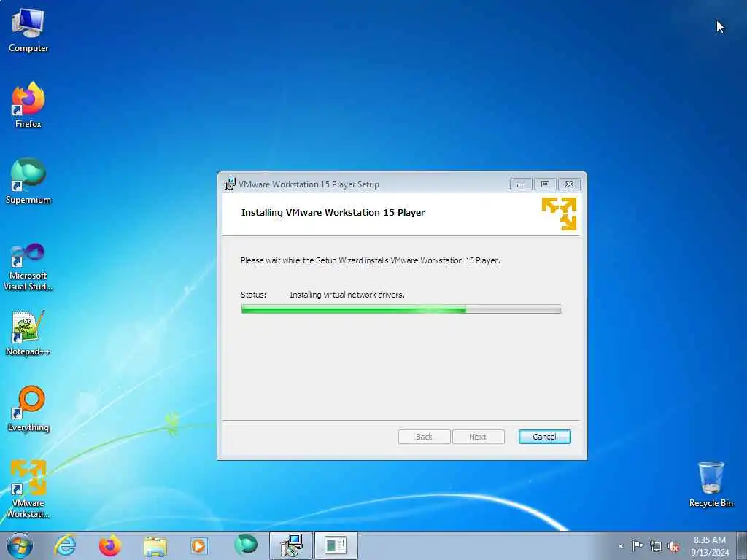Click 'Installing virtual network drivers.' status text
The image size is (747, 560).
(347, 295)
